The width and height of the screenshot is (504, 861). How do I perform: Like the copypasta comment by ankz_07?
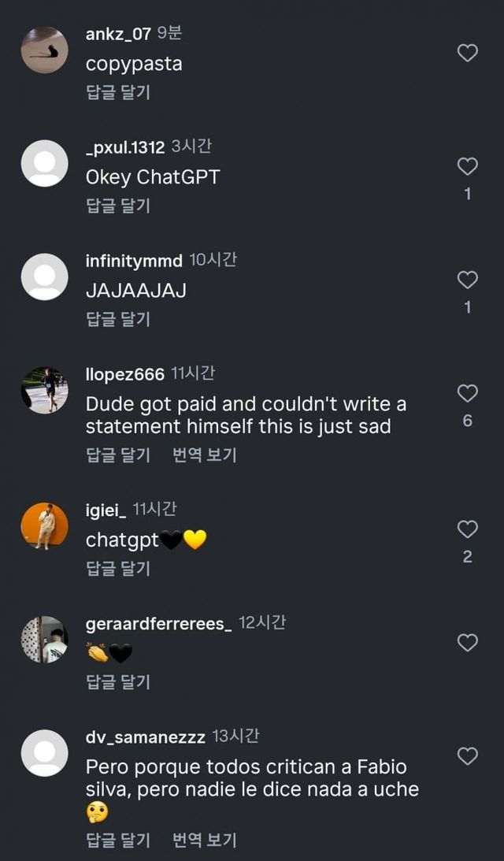coord(468,53)
